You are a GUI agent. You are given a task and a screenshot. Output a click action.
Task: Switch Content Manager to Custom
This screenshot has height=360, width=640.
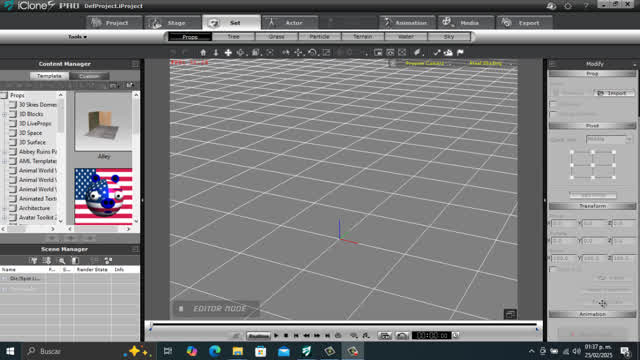(89, 76)
